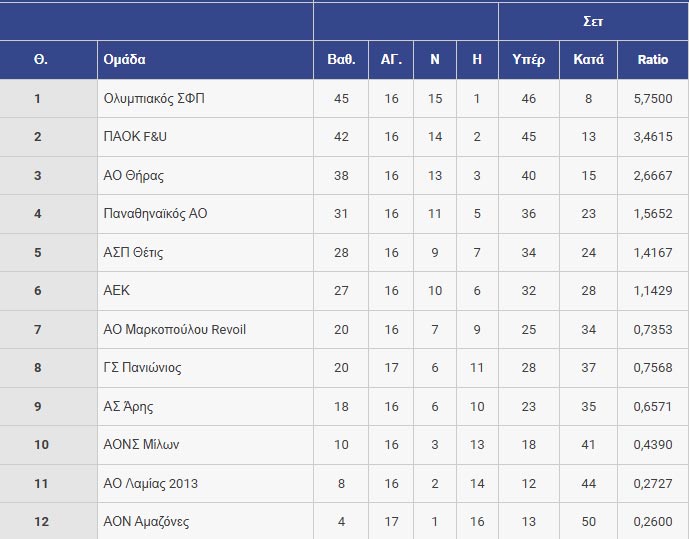Open the Ολυμπιακός ΣΦΠ team link
Screen dimensions: 689x539
click(153, 99)
